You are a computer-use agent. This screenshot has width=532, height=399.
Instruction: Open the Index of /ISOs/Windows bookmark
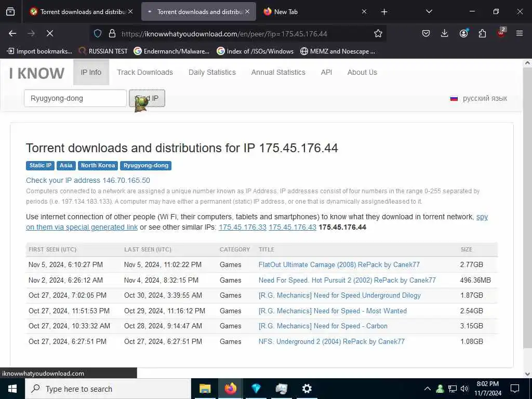tap(255, 51)
